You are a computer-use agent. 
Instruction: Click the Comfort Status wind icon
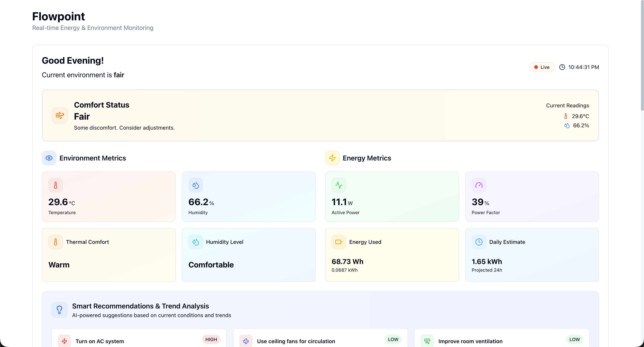click(x=59, y=115)
